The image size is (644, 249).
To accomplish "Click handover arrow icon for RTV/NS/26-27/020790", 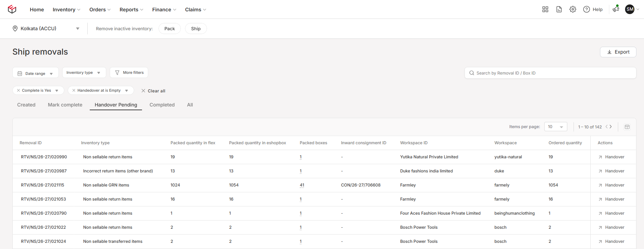I will pyautogui.click(x=600, y=213).
